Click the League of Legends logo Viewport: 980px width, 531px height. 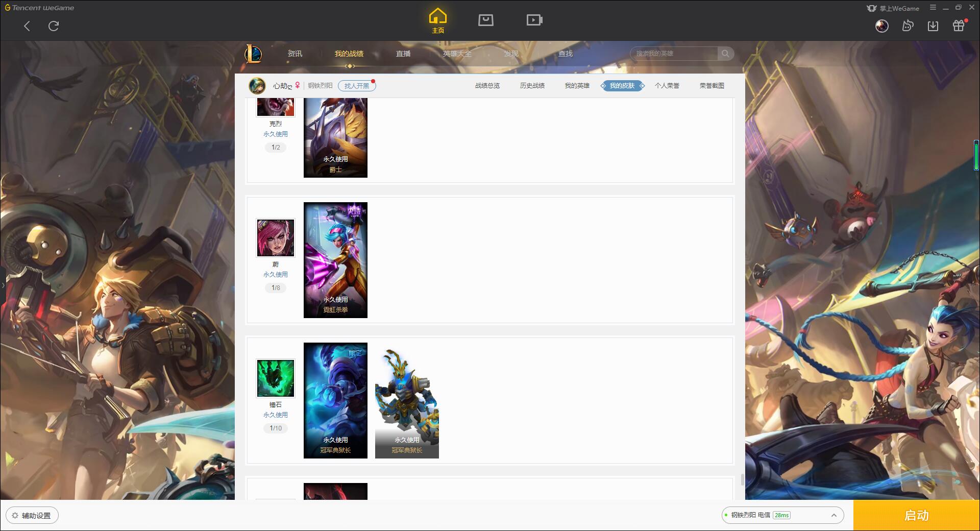pyautogui.click(x=253, y=54)
